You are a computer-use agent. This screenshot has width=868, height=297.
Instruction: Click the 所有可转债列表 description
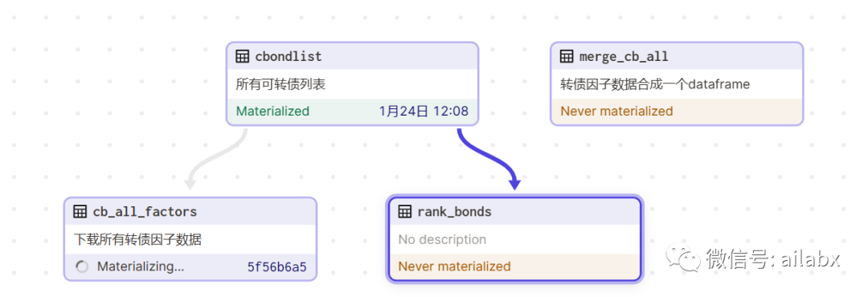(x=280, y=84)
